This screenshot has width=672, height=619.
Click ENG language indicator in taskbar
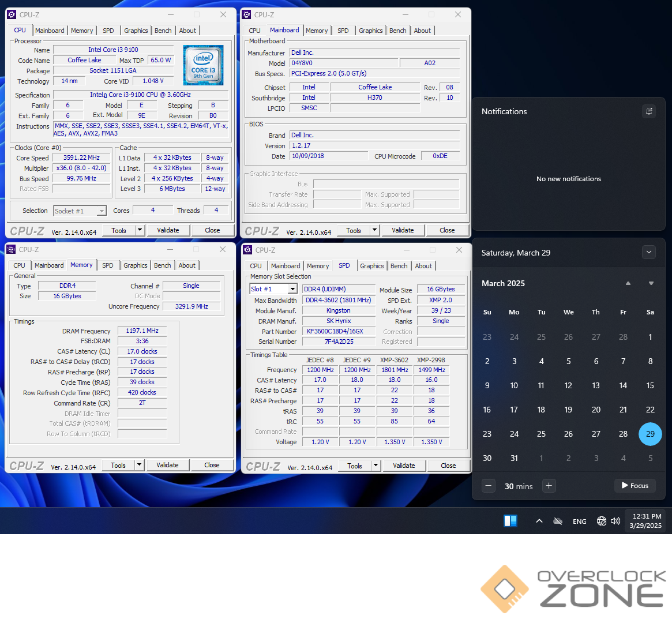pyautogui.click(x=580, y=522)
